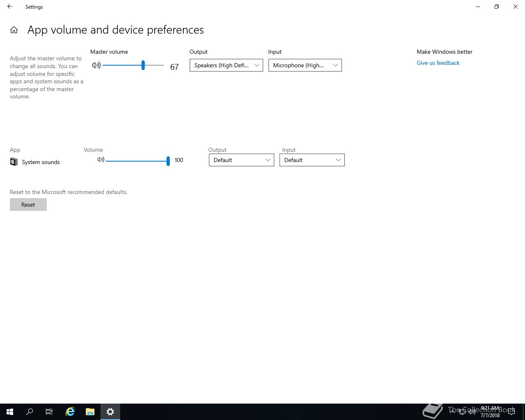Open taskbar Search magnifier

[x=30, y=412]
